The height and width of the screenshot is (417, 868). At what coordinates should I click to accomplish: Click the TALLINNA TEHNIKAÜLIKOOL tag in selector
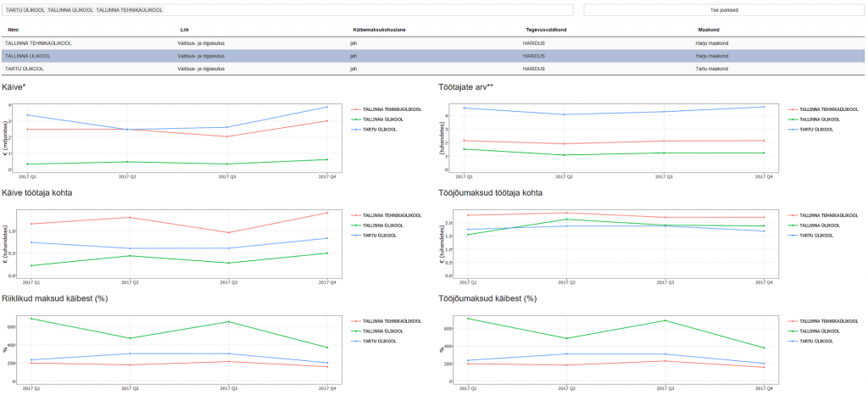click(x=130, y=10)
